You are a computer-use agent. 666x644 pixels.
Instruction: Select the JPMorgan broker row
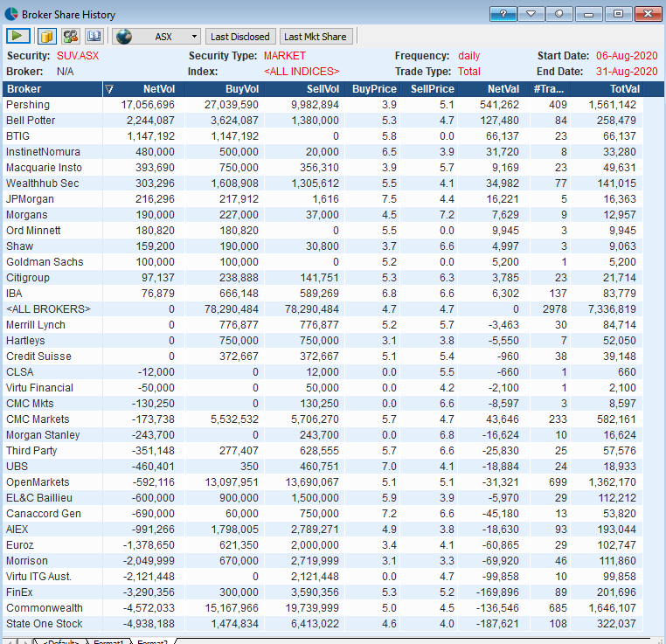[x=323, y=199]
